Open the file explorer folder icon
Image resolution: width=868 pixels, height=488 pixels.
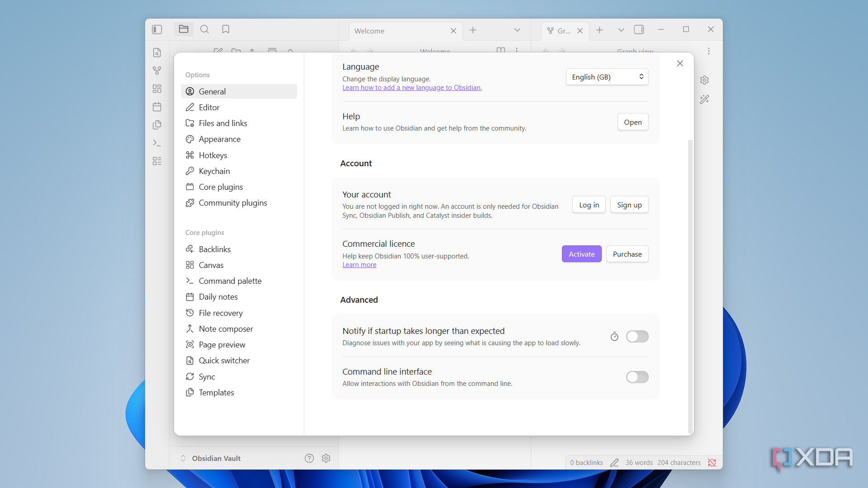pyautogui.click(x=184, y=29)
